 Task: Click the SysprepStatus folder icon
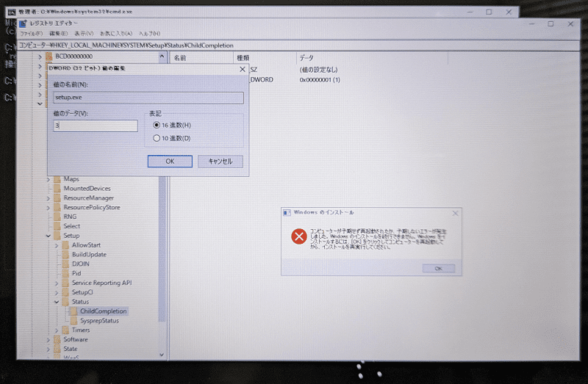pyautogui.click(x=74, y=321)
